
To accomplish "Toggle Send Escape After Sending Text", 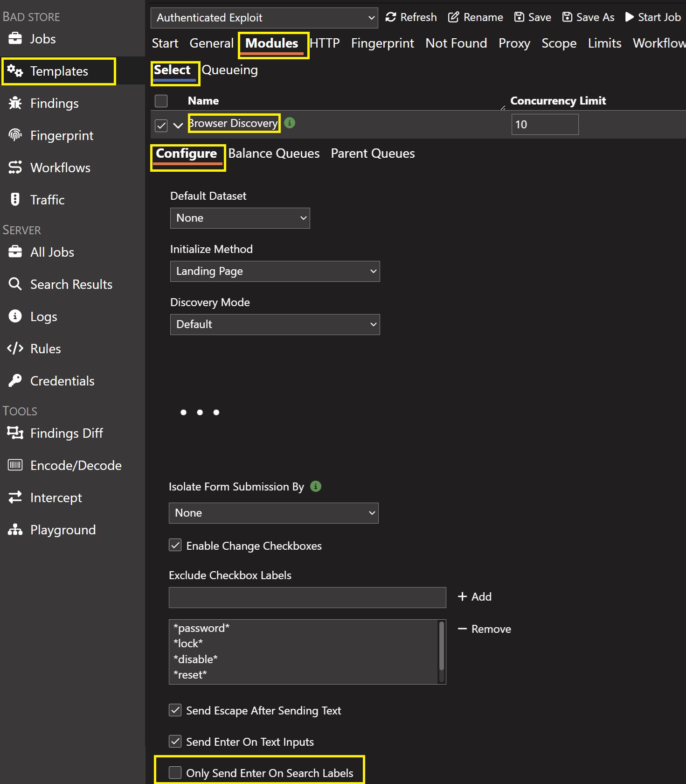I will pyautogui.click(x=175, y=710).
